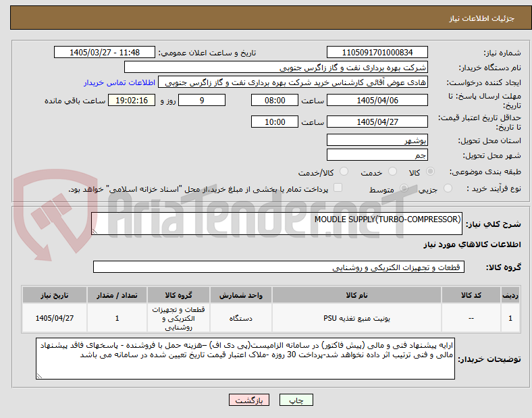Toggle the Islamic treasury bonds payment checkbox
This screenshot has height=418, width=532.
coord(338,188)
